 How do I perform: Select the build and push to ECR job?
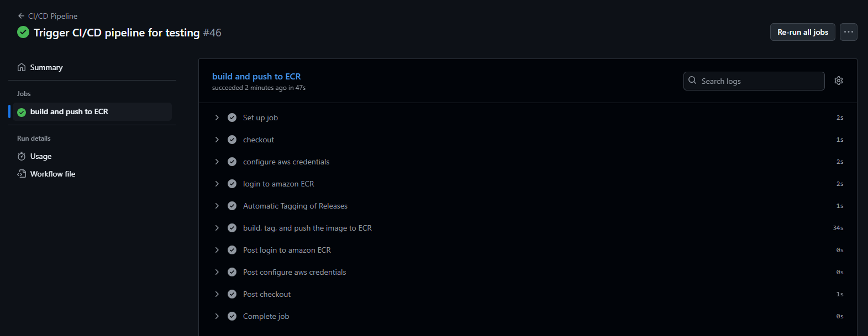click(x=69, y=111)
